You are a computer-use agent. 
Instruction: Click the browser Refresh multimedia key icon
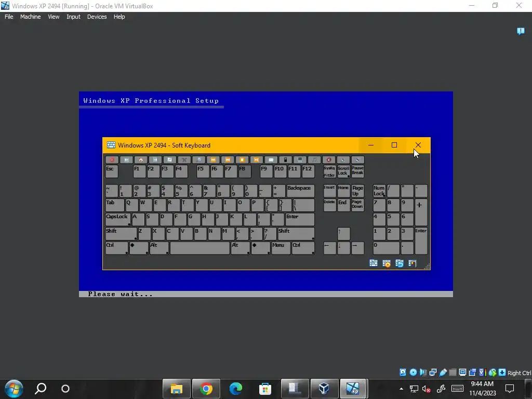[170, 159]
